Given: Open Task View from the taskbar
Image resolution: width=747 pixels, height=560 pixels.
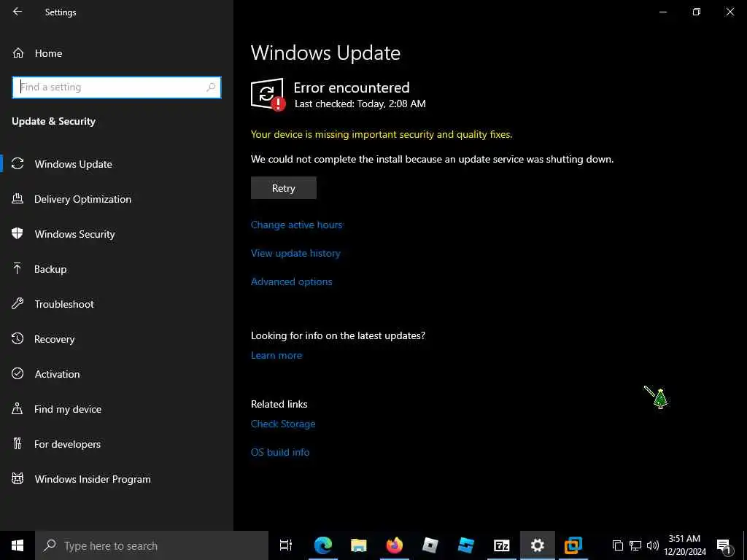Looking at the screenshot, I should (x=286, y=545).
